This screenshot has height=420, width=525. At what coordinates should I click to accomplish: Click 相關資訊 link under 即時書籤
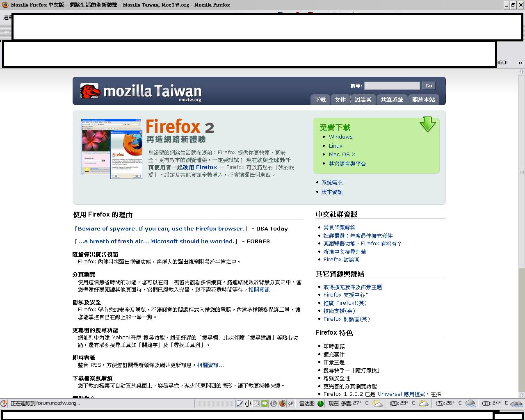coord(211,365)
